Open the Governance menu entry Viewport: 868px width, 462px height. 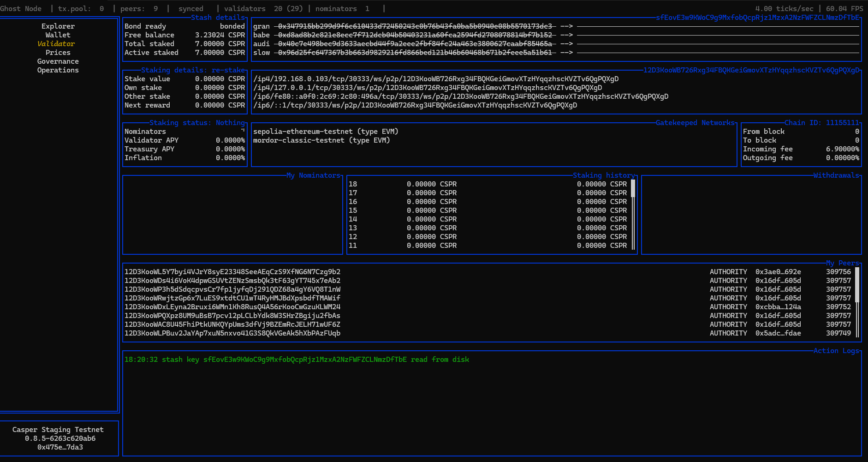point(58,61)
